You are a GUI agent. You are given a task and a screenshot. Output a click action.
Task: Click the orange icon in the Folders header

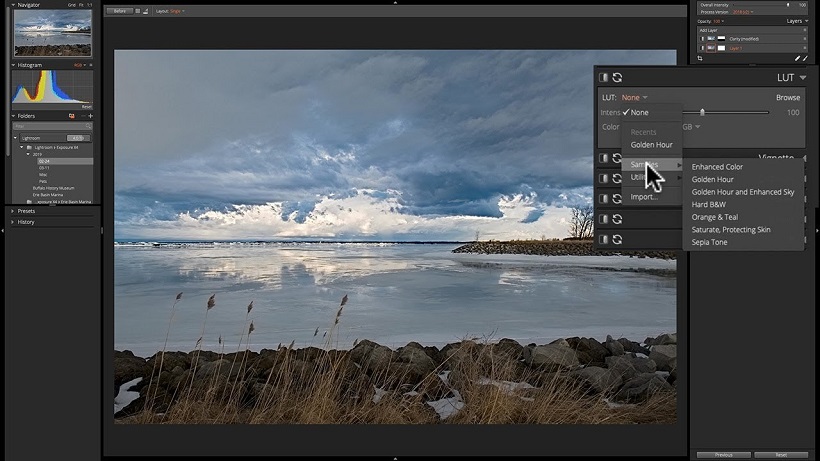tap(72, 116)
